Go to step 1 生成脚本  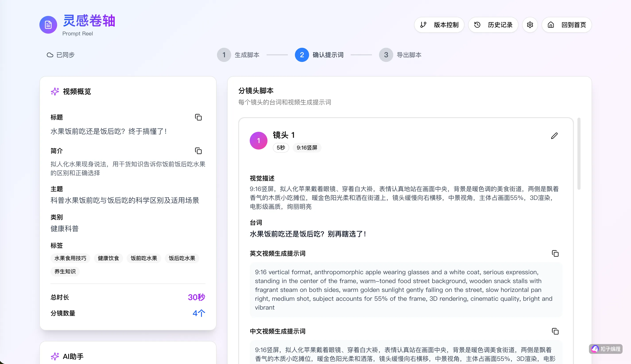(238, 55)
